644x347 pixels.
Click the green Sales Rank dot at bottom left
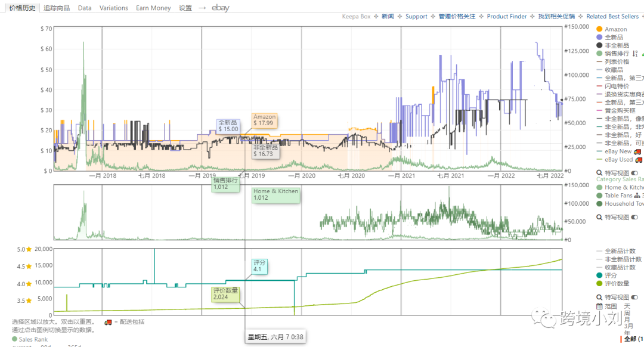tap(15, 339)
